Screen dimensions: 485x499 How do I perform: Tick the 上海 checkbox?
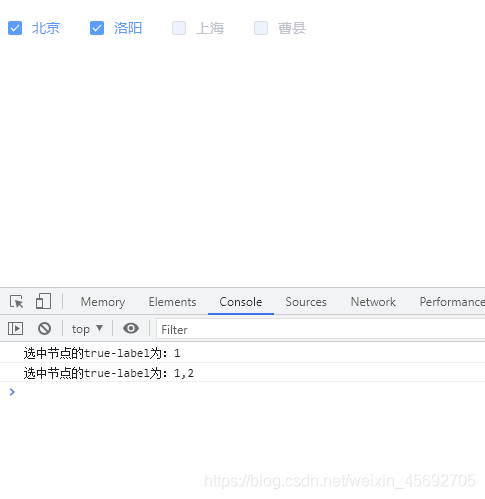click(x=179, y=28)
